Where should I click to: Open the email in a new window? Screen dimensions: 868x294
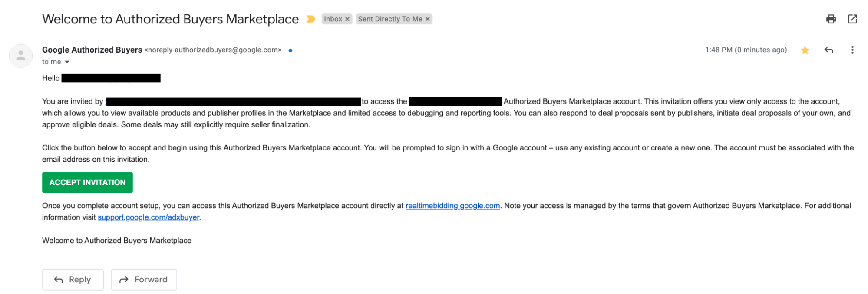pyautogui.click(x=852, y=19)
